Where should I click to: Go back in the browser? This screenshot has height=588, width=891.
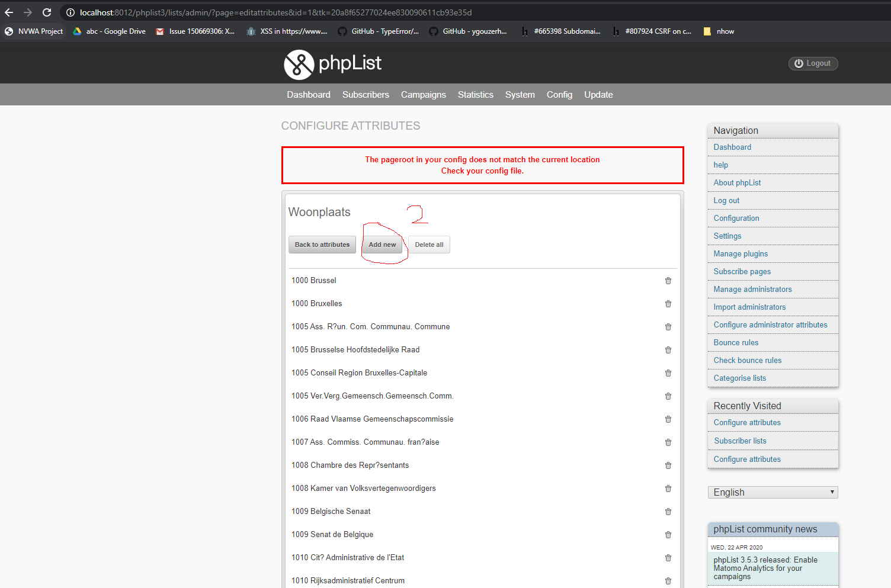[9, 12]
